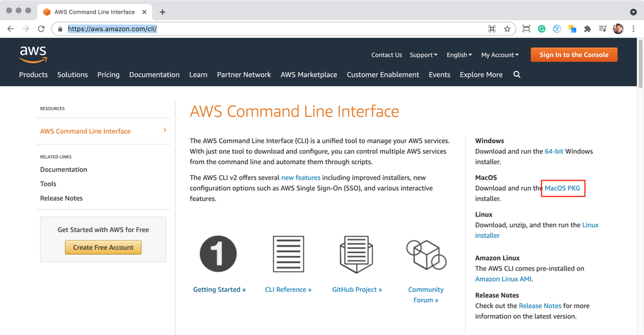Download the MacOS PKG installer link
The height and width of the screenshot is (335, 644).
click(x=562, y=188)
